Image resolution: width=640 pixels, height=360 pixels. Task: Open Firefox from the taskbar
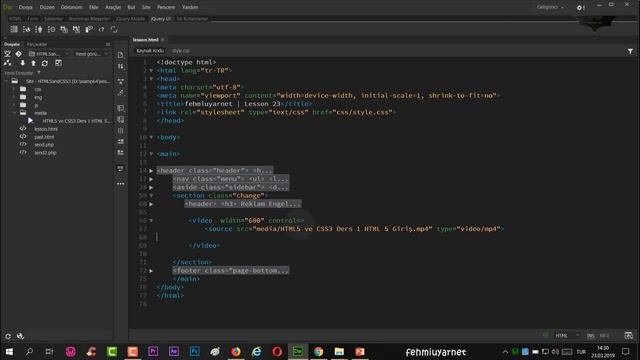pos(236,351)
